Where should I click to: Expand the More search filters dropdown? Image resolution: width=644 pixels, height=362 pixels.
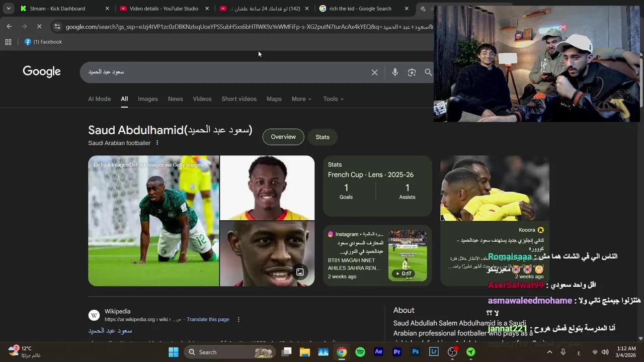click(x=301, y=99)
